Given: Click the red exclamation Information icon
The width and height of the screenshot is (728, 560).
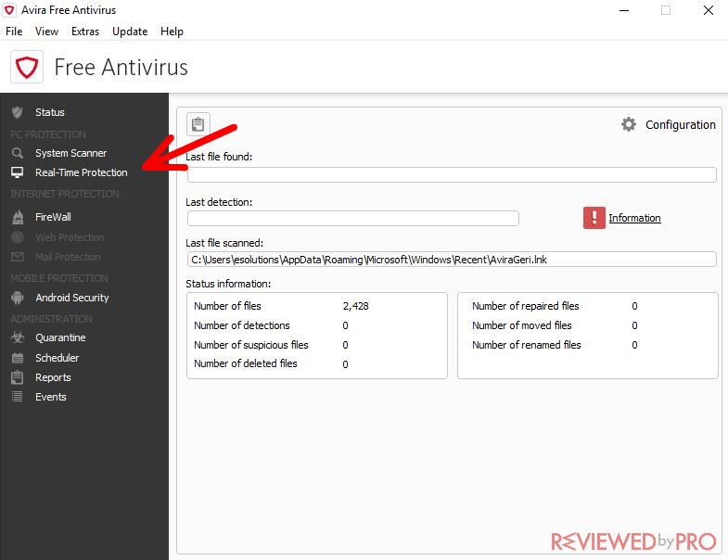Looking at the screenshot, I should tap(594, 218).
